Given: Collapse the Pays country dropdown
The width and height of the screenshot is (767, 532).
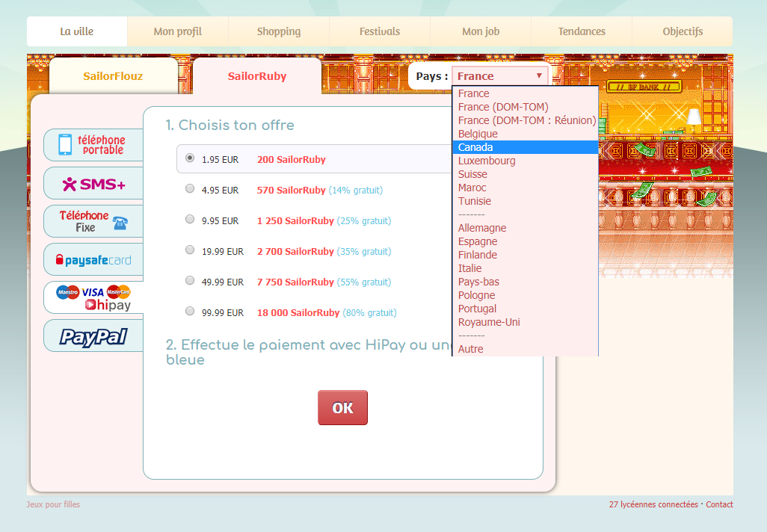Looking at the screenshot, I should pos(500,75).
